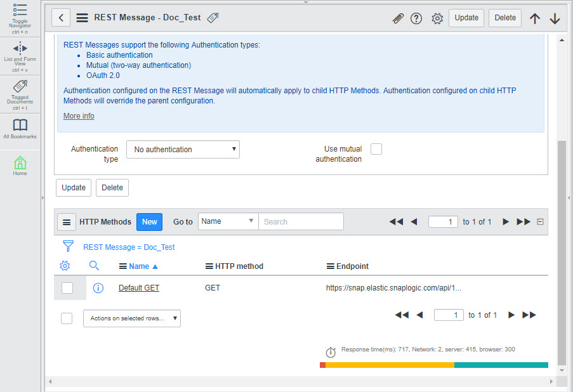Image resolution: width=573 pixels, height=392 pixels.
Task: Select the Default GET row checkbox
Action: pos(67,288)
